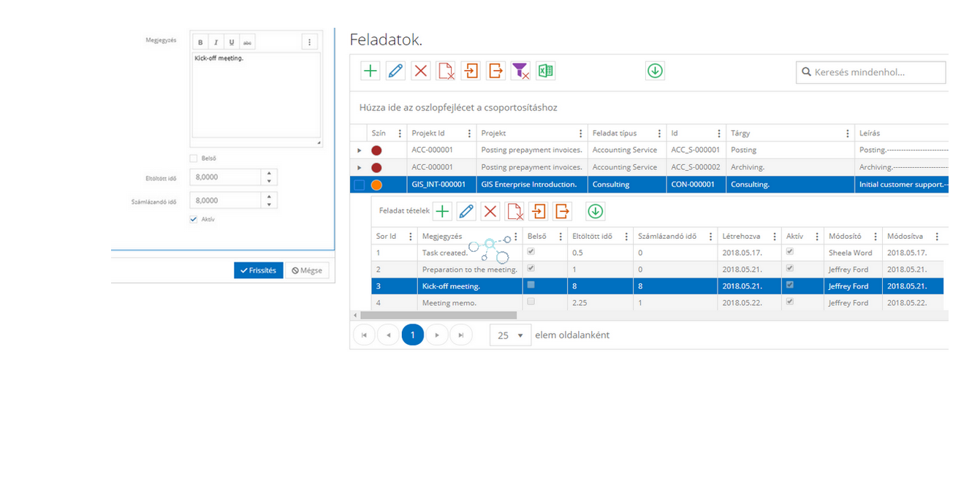This screenshot has width=980, height=501.
Task: Click the Mégse cancel button
Action: click(307, 270)
